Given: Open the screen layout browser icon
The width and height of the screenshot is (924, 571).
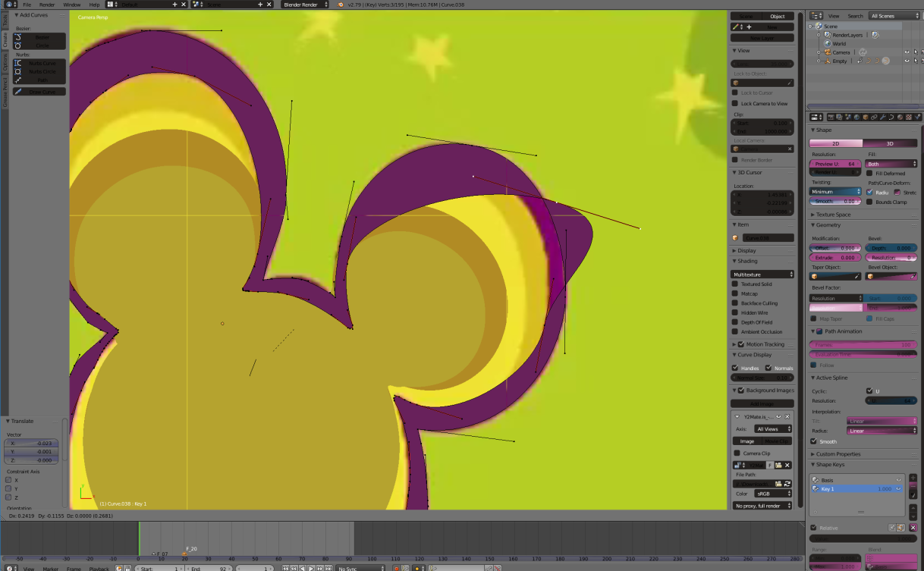Looking at the screenshot, I should click(112, 5).
